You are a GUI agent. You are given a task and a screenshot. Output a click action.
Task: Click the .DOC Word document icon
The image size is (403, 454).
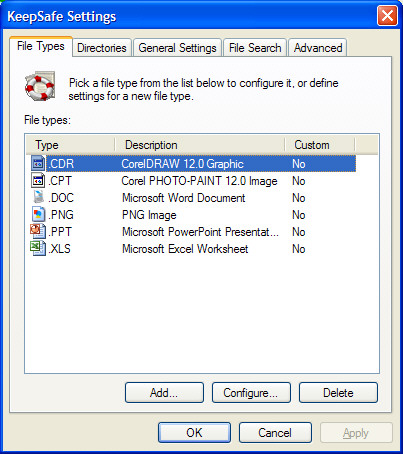coord(38,197)
